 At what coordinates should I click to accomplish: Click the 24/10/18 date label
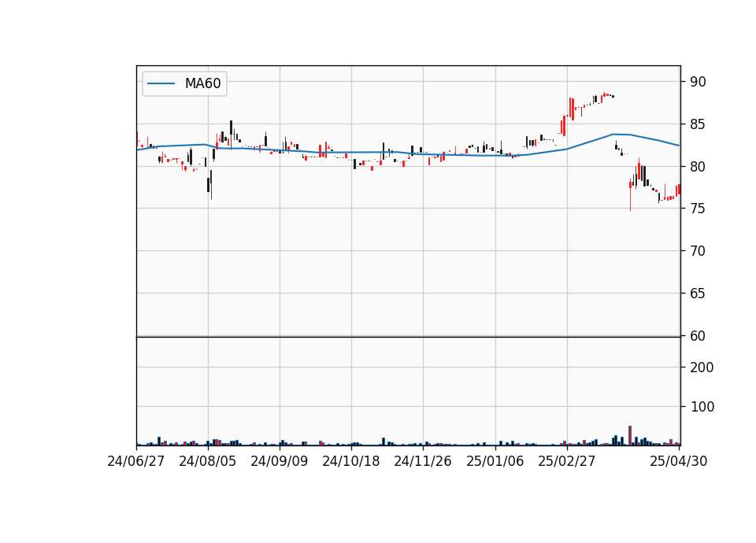point(351,461)
